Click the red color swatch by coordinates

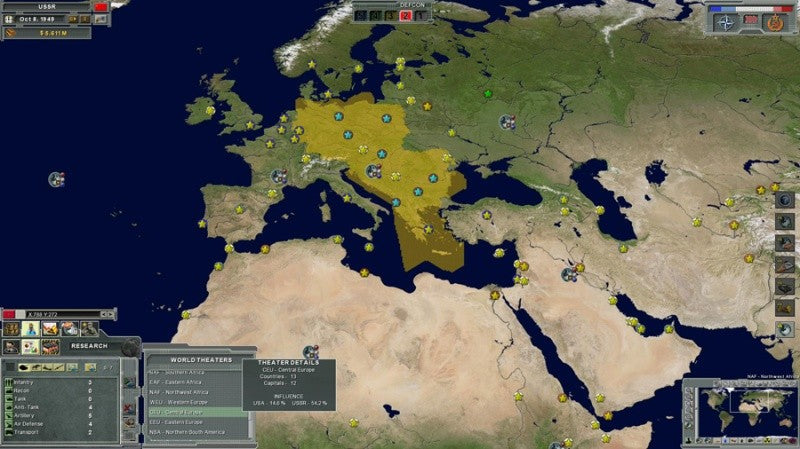(9, 314)
